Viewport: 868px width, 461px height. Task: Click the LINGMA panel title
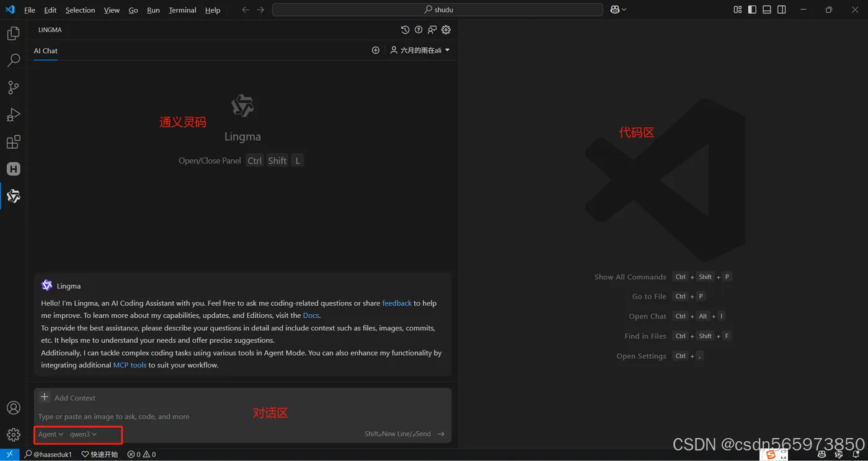[x=50, y=30]
